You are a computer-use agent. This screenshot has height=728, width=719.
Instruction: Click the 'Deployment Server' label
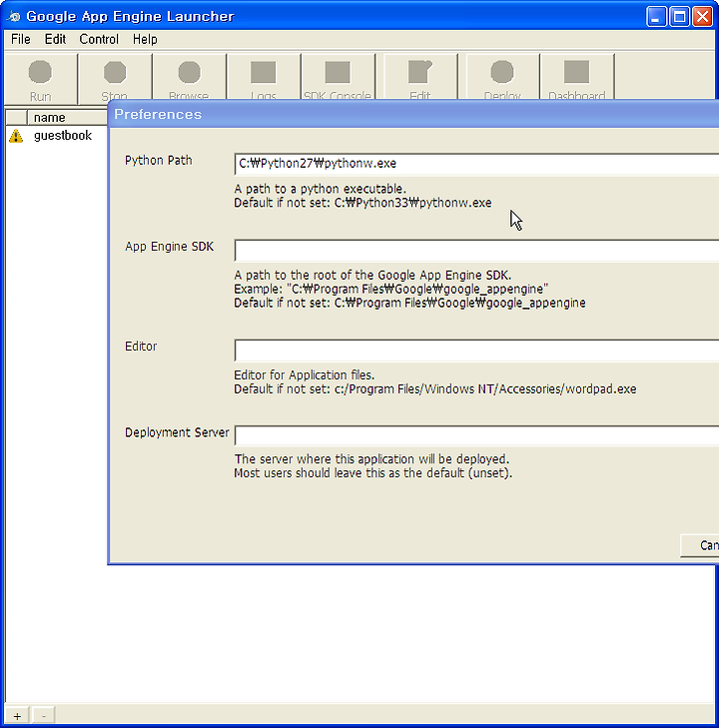point(177,432)
